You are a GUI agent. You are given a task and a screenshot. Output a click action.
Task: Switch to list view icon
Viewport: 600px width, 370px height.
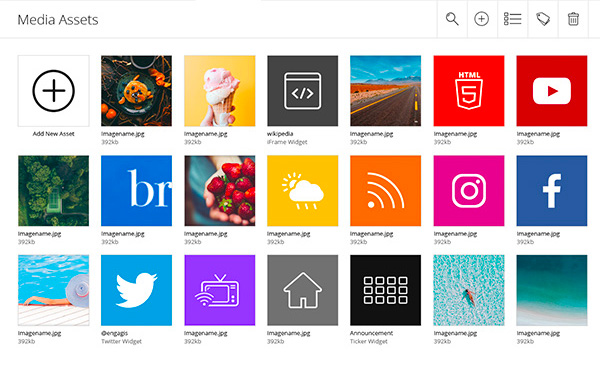[x=512, y=19]
